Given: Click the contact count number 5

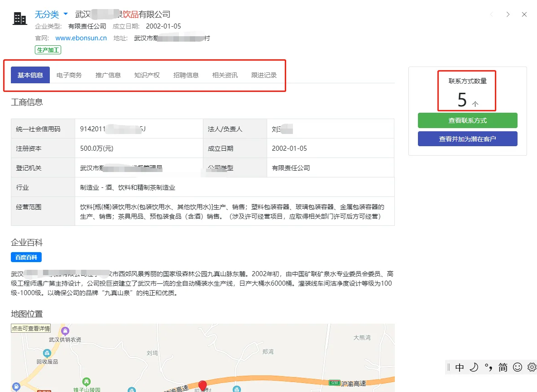Looking at the screenshot, I should click(x=462, y=100).
